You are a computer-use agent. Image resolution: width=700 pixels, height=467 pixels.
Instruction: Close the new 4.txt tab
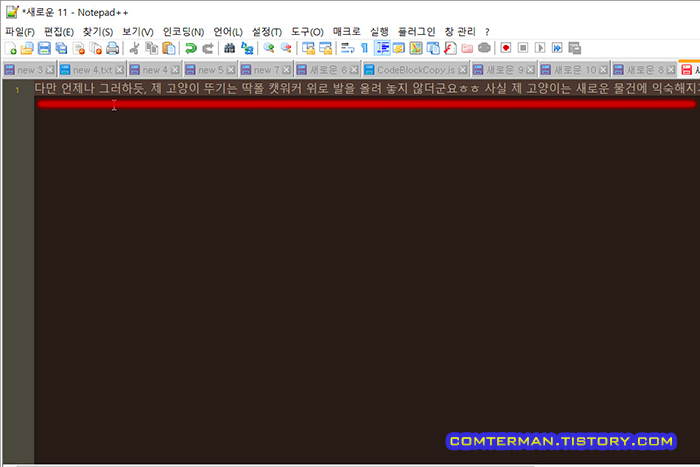[x=119, y=70]
